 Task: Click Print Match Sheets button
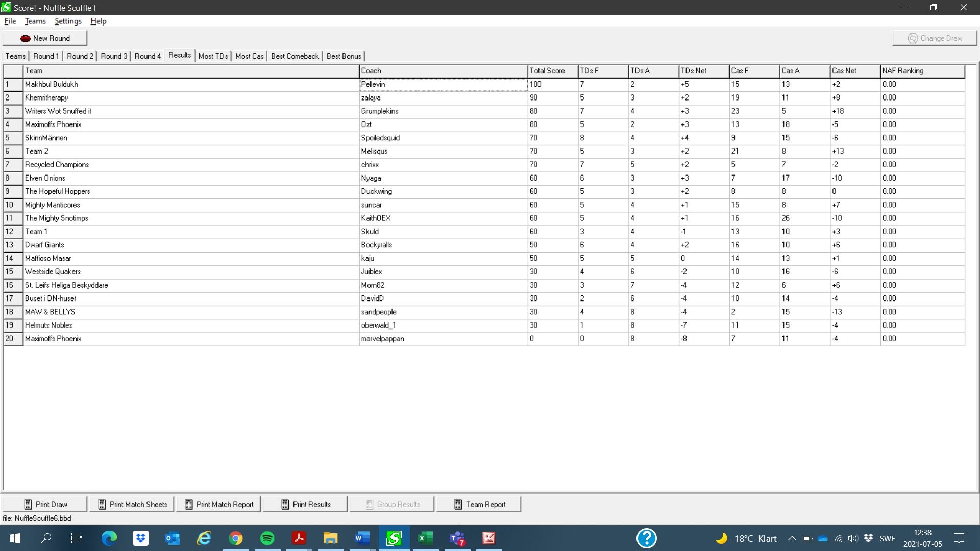pos(132,504)
